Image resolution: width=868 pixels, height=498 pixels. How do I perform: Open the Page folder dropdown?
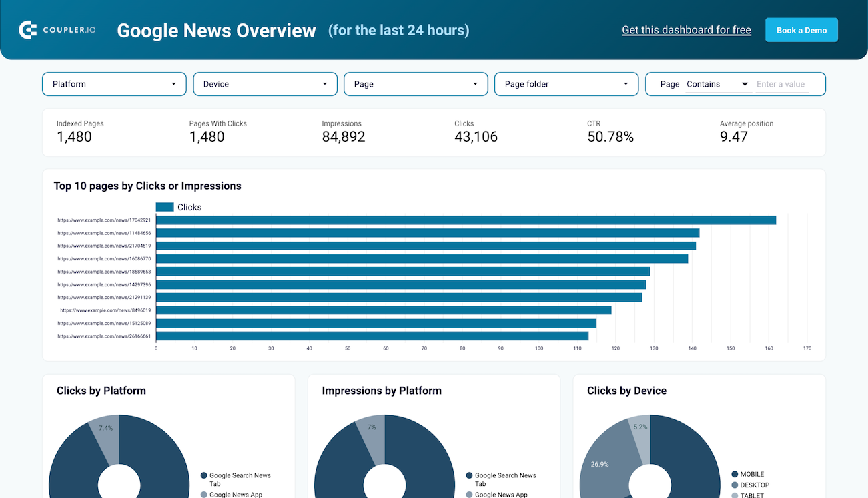566,84
